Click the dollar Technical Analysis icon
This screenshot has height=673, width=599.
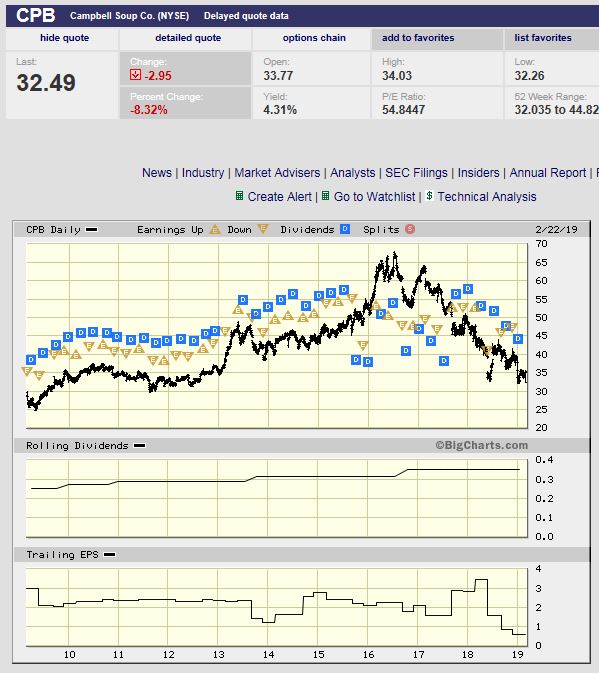click(x=429, y=196)
